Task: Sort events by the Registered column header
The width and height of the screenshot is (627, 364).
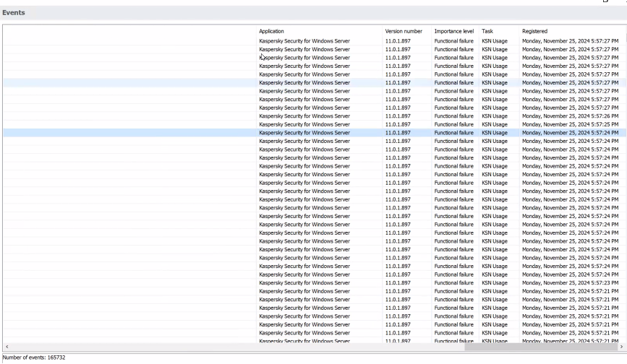Action: [534, 32]
